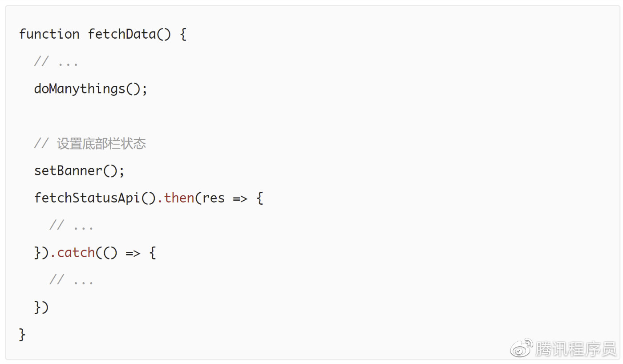Click the Weibo logo icon in watermark
The width and height of the screenshot is (623, 364).
pyautogui.click(x=522, y=348)
